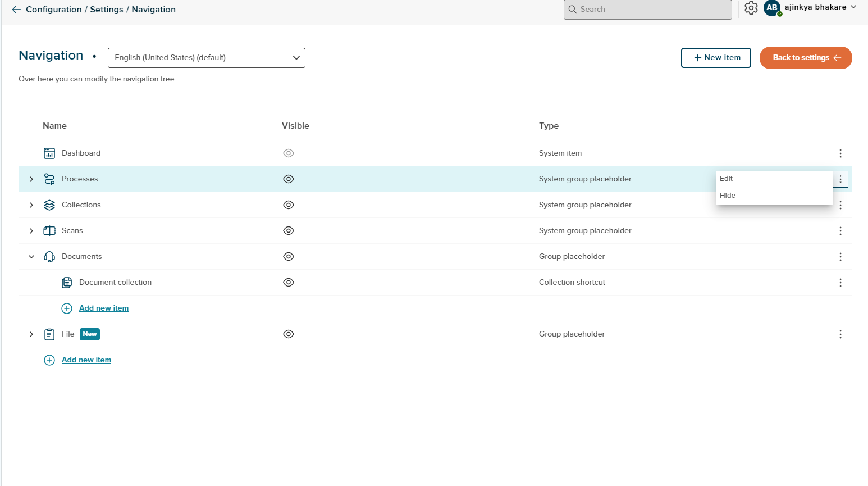Screen dimensions: 868x486
Task: Expand the Scans tree item
Action: pos(31,230)
